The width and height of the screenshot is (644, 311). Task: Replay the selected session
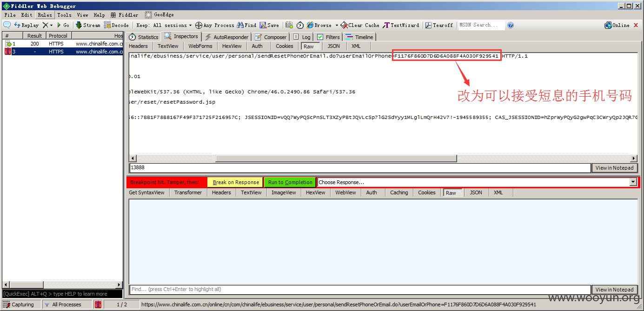[x=27, y=25]
